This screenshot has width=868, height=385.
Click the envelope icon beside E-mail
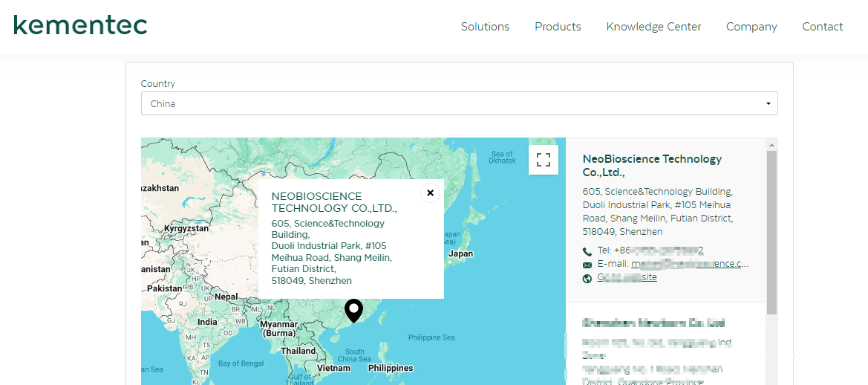[x=587, y=265]
